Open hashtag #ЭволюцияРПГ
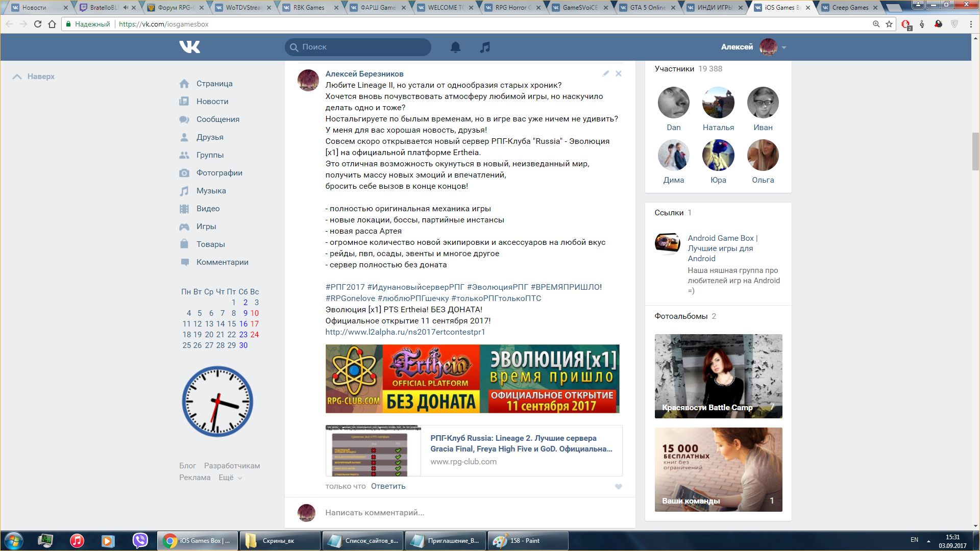980x551 pixels. point(498,287)
